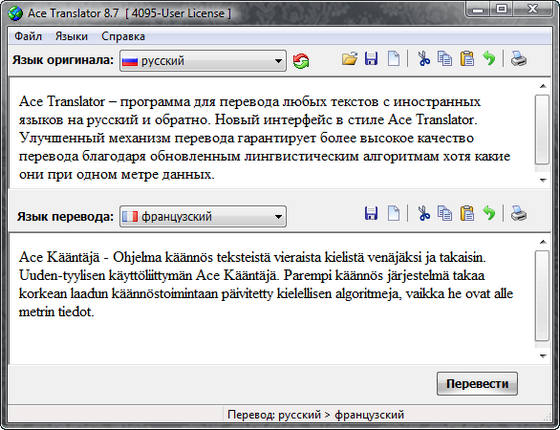Image resolution: width=560 pixels, height=430 pixels.
Task: Copy source text using the top copy icon
Action: point(445,58)
